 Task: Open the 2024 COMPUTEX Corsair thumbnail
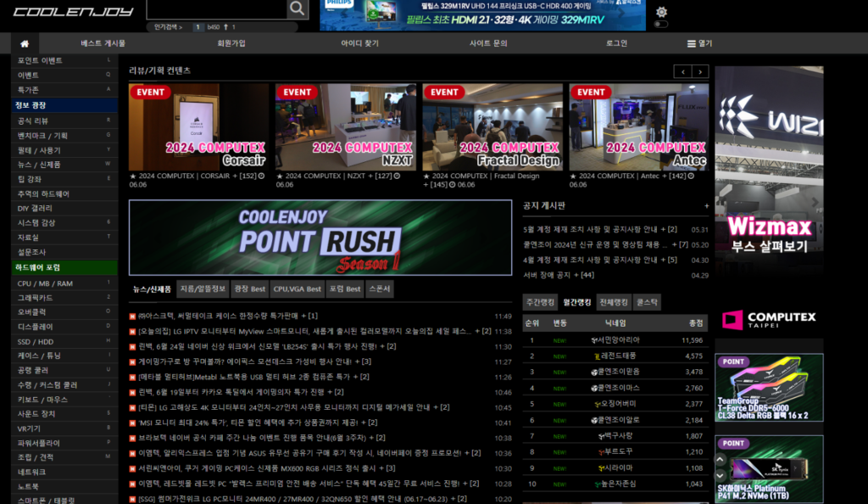pyautogui.click(x=199, y=127)
